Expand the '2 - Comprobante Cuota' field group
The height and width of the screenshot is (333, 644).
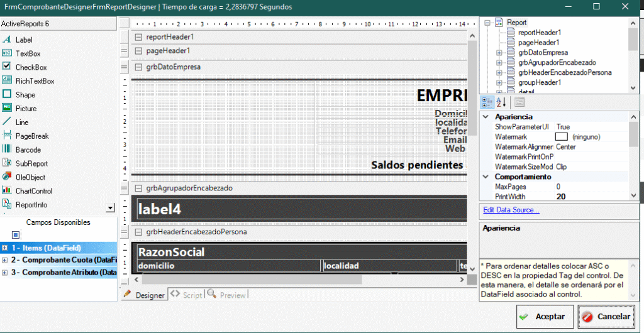point(5,260)
